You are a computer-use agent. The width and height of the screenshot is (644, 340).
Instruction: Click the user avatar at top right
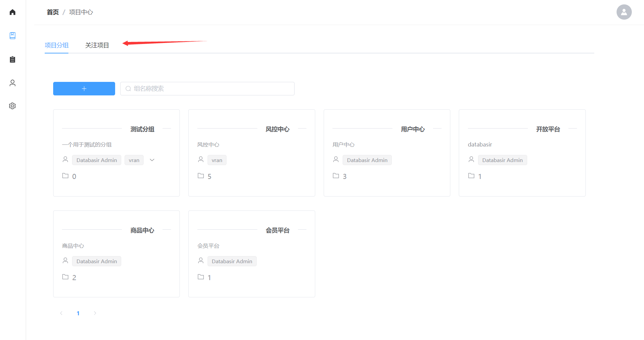pyautogui.click(x=624, y=12)
